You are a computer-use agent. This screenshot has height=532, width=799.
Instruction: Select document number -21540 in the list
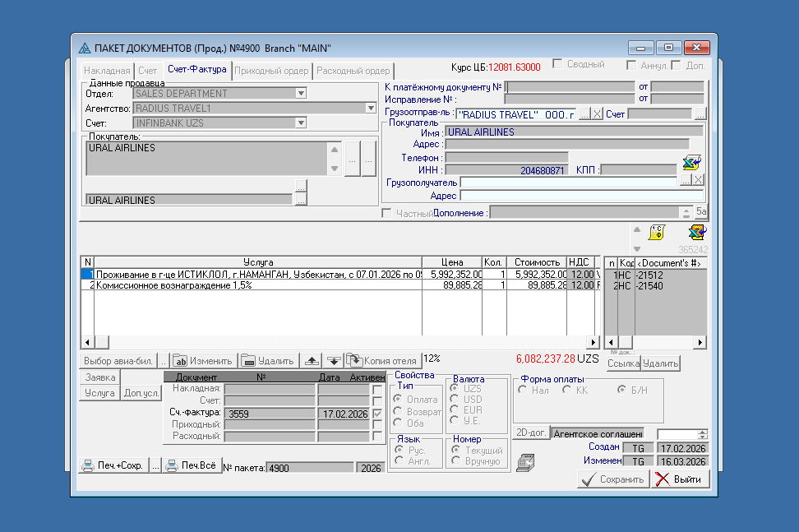[649, 286]
